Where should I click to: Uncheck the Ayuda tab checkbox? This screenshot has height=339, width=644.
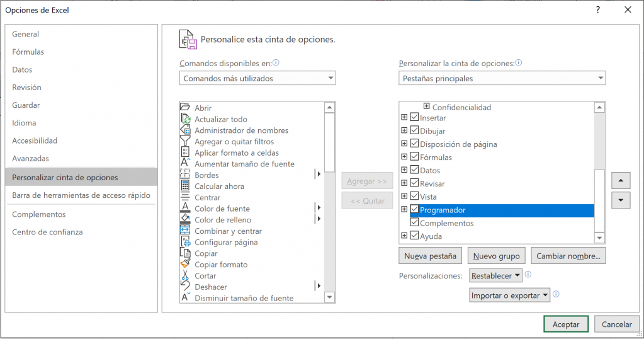414,236
